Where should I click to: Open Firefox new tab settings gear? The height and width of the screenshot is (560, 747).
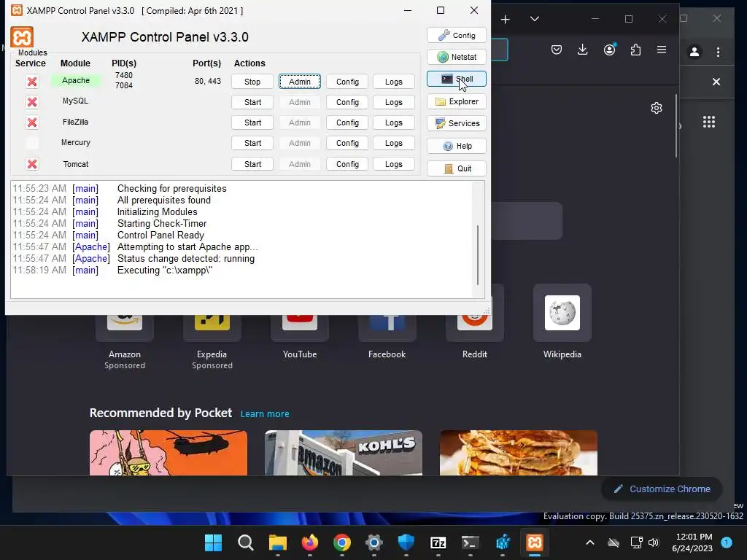[x=657, y=108]
